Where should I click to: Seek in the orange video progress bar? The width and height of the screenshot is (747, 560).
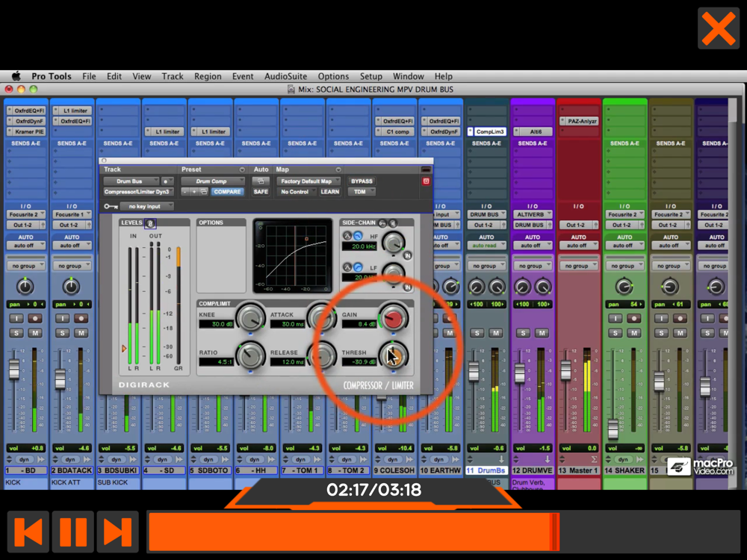[443, 532]
